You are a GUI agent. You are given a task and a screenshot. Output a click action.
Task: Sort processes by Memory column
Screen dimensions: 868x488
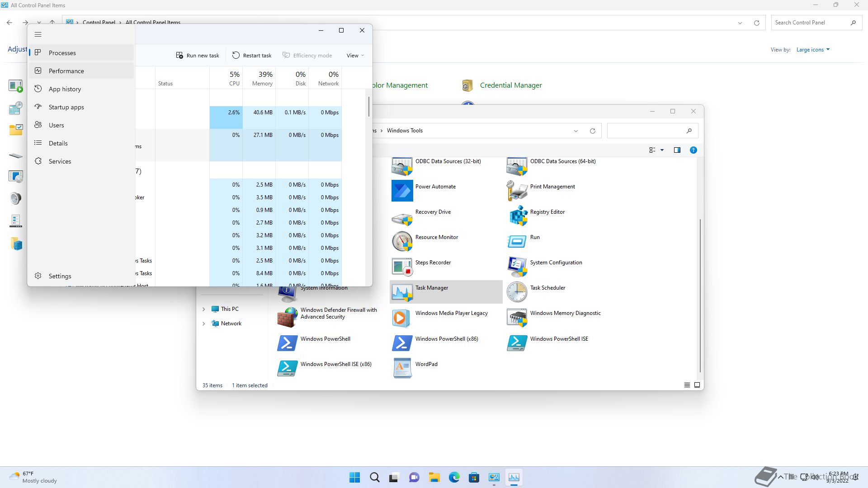(x=259, y=78)
